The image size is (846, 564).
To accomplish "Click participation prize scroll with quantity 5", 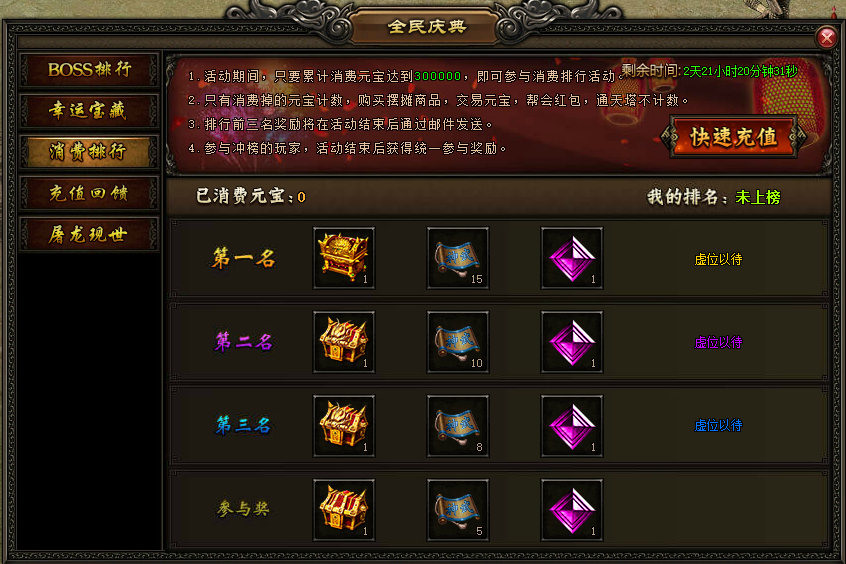I will click(458, 510).
